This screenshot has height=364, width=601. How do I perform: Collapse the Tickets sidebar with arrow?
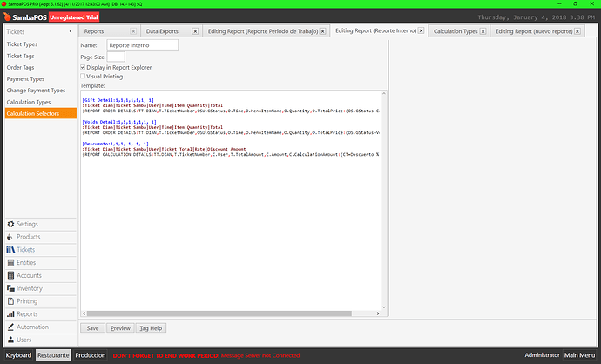point(71,31)
